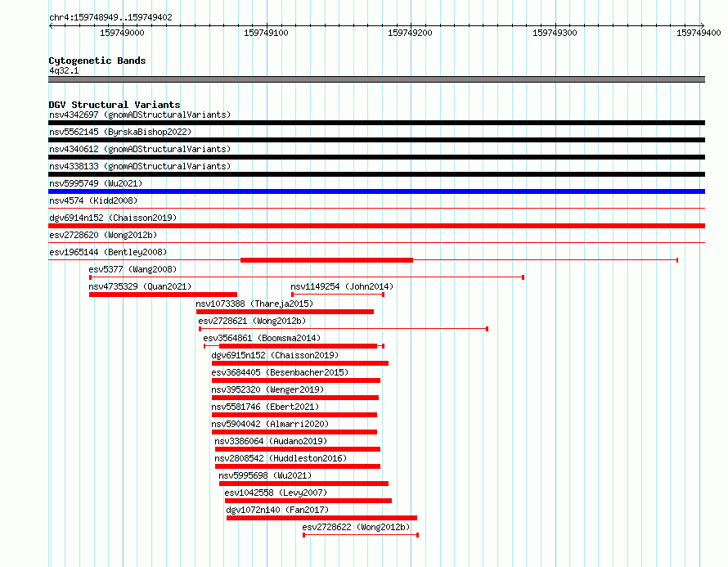Screen dimensions: 728x567
Task: Open variant nsv4340612 (gnomADStructuralVariants)
Action: tap(140, 149)
